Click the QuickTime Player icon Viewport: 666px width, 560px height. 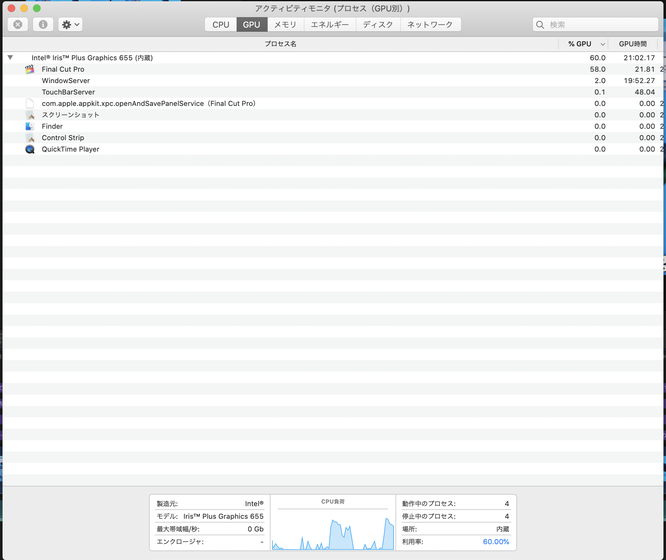click(x=30, y=149)
